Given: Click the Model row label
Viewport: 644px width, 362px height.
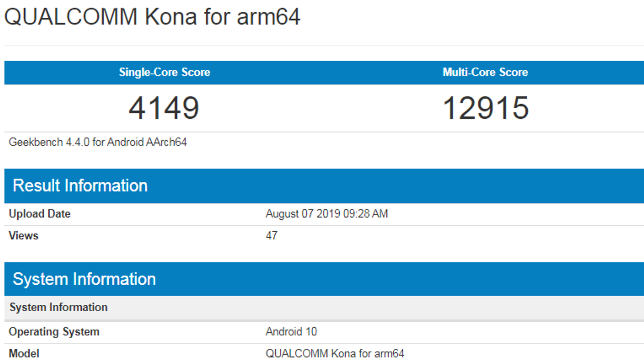Looking at the screenshot, I should pyautogui.click(x=24, y=354).
